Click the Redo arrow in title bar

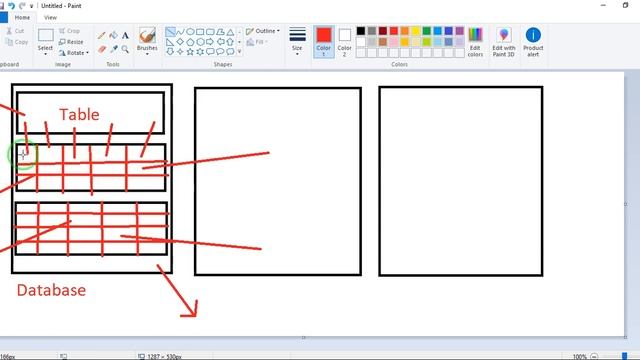tap(22, 6)
